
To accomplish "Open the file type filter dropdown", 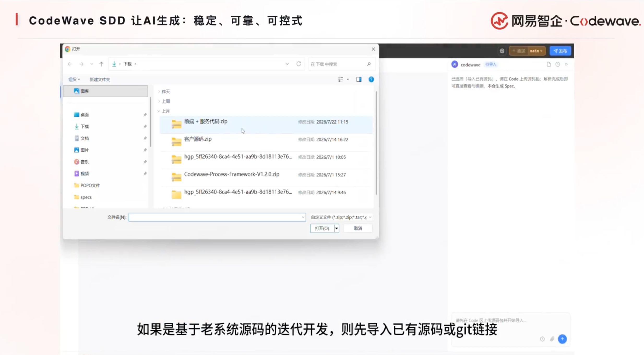I will (x=341, y=217).
